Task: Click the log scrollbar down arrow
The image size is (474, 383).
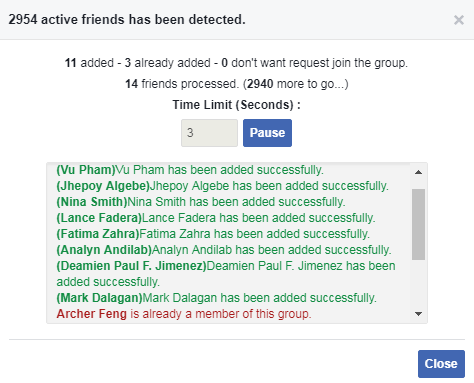Action: 418,314
